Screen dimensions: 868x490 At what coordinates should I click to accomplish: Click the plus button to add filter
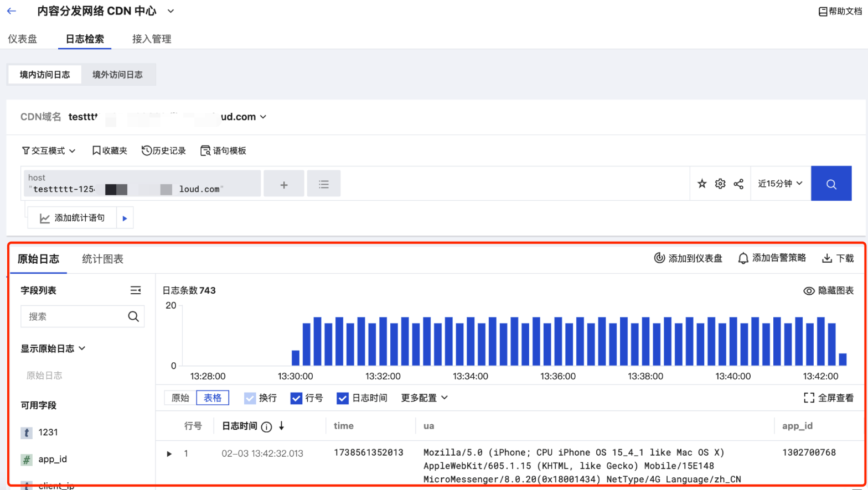(283, 184)
